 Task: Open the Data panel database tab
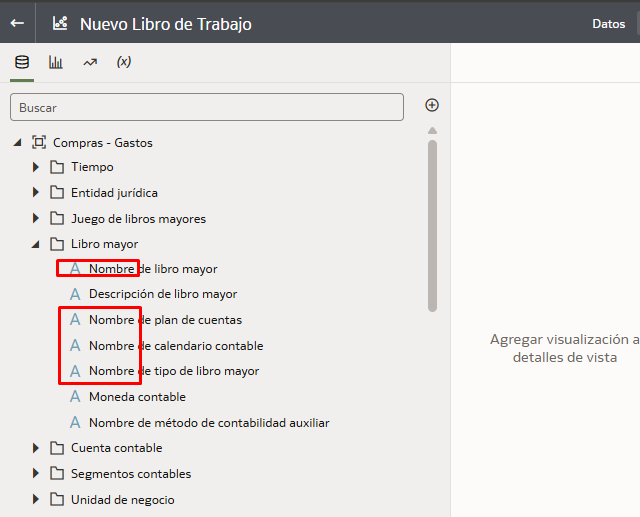[x=22, y=62]
